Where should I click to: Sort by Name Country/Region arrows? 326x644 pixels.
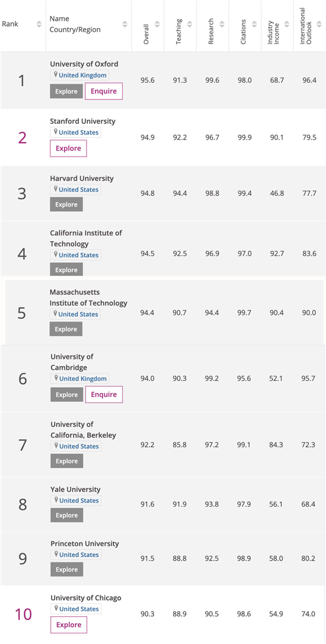point(124,24)
